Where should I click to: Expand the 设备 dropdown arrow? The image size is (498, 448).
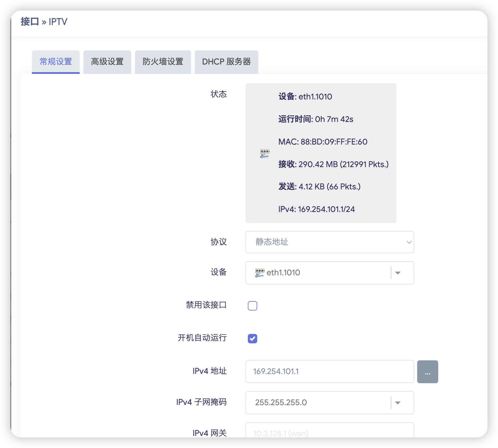click(x=398, y=273)
